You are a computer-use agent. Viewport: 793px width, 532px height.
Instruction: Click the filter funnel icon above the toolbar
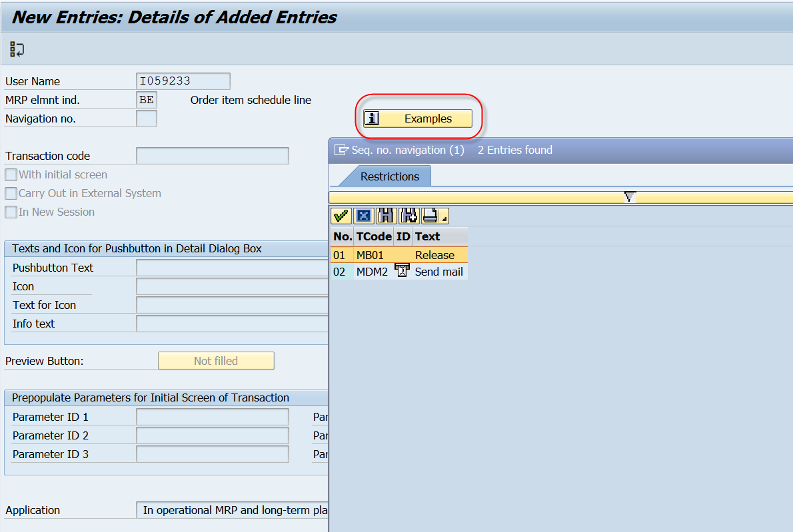629,197
